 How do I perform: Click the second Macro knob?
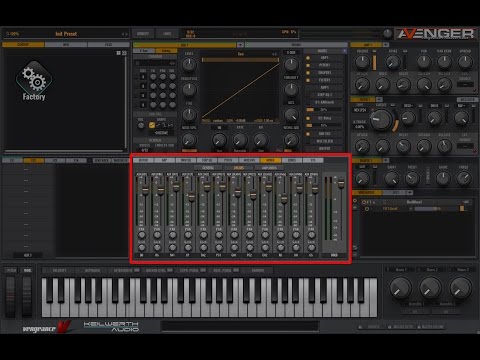pos(431,288)
